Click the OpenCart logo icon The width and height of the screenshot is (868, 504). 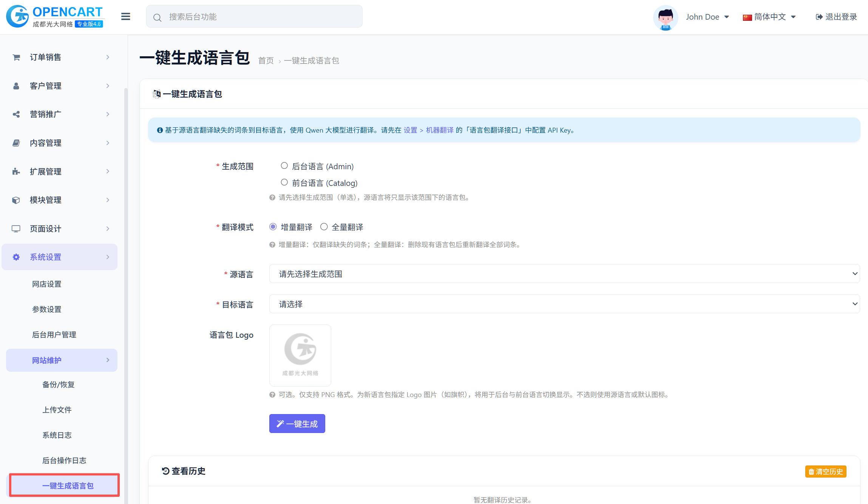[18, 16]
